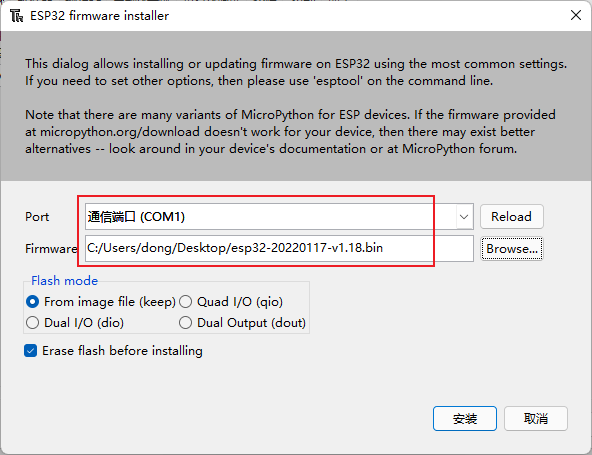Expand the Port list with the chevron arrow
The image size is (592, 455).
pyautogui.click(x=464, y=217)
